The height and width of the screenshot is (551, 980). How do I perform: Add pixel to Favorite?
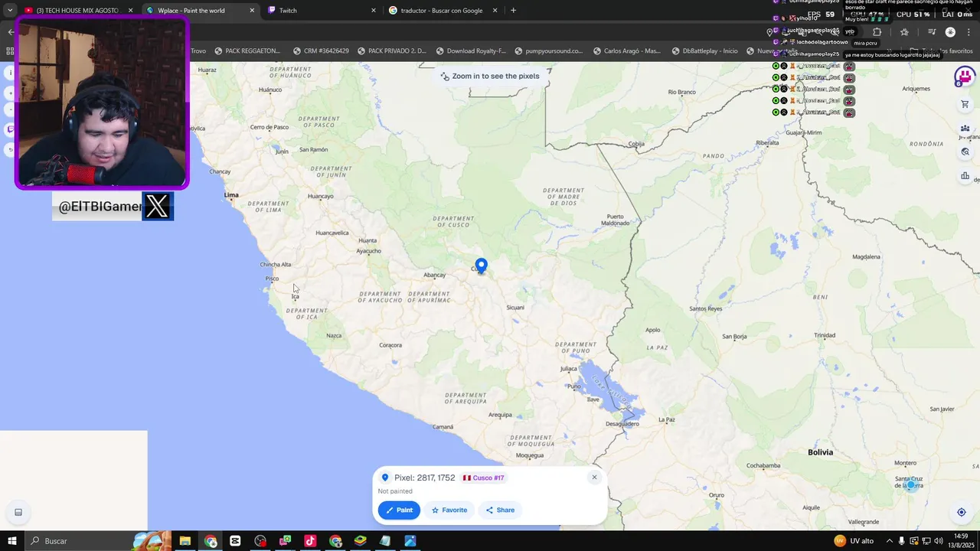pos(449,510)
